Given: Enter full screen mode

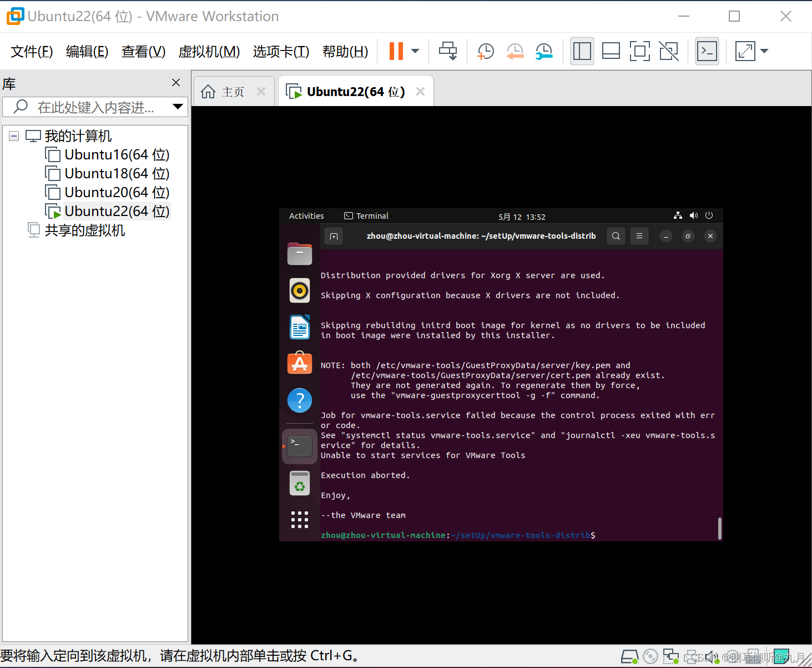Looking at the screenshot, I should [x=640, y=51].
